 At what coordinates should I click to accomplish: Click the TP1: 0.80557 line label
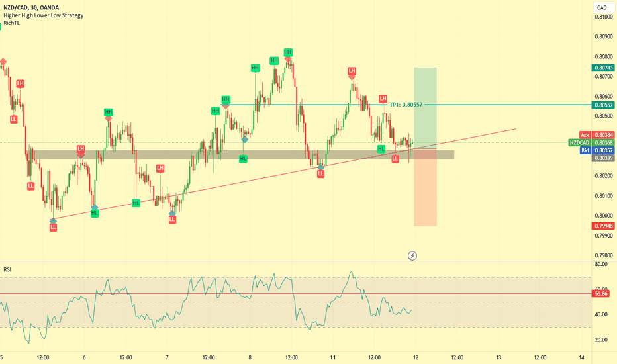pyautogui.click(x=406, y=105)
